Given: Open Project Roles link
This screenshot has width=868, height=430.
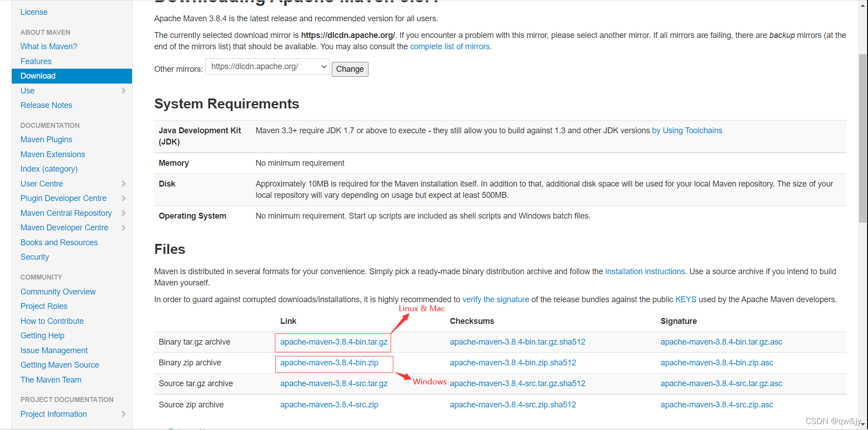Looking at the screenshot, I should pyautogui.click(x=44, y=306).
